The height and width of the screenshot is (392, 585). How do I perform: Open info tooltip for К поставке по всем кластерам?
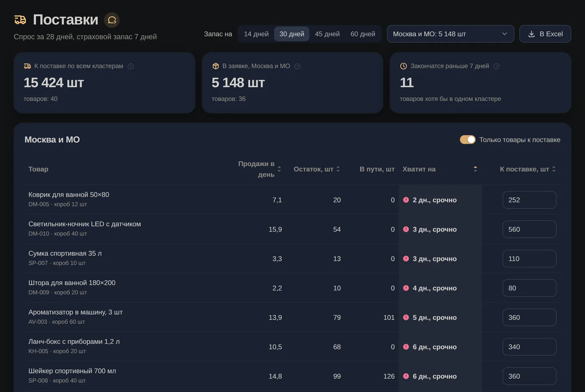coord(130,66)
